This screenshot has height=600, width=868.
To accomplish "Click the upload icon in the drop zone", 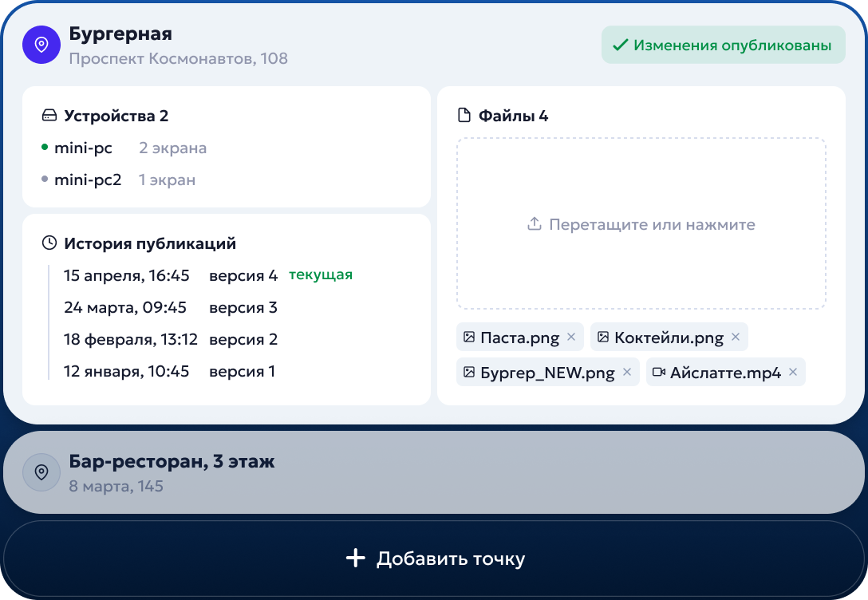I will 535,224.
